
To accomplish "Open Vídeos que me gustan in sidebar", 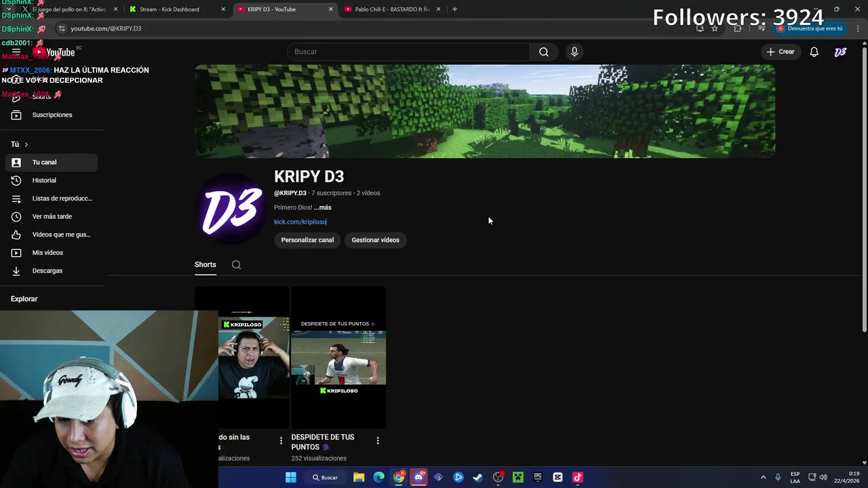I will click(x=52, y=235).
